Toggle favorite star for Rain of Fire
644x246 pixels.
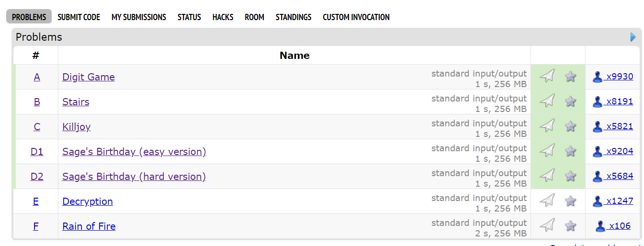[570, 226]
